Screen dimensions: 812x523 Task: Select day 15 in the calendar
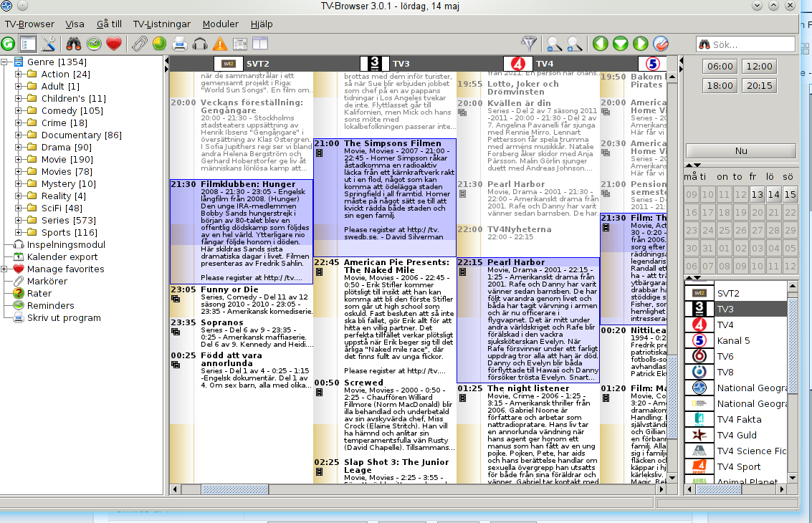point(790,195)
